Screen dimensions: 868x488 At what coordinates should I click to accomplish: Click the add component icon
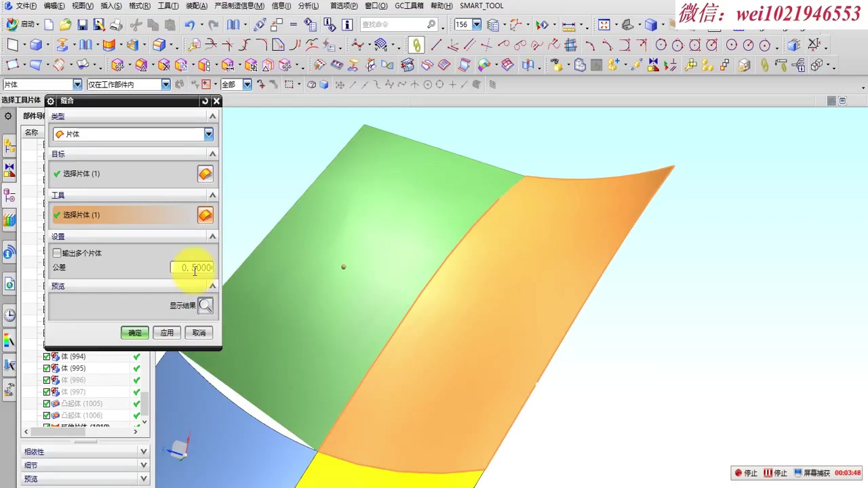click(x=613, y=66)
